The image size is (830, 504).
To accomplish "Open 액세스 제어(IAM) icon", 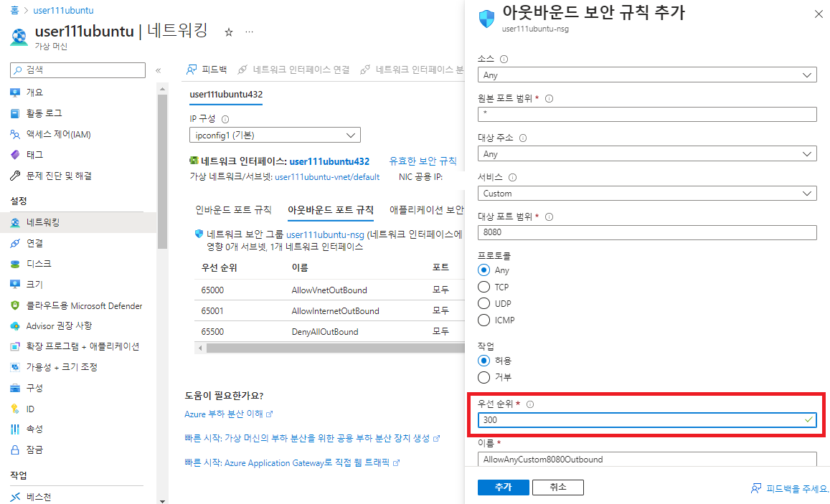I will pos(15,134).
